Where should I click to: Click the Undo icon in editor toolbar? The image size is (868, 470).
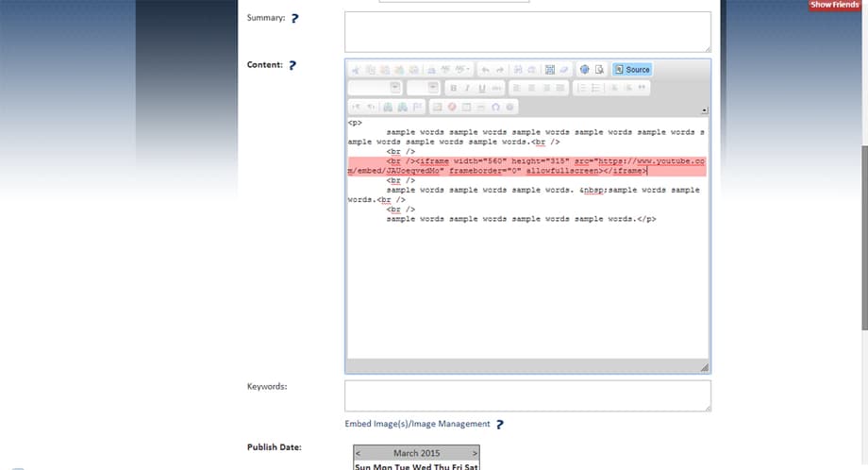485,69
